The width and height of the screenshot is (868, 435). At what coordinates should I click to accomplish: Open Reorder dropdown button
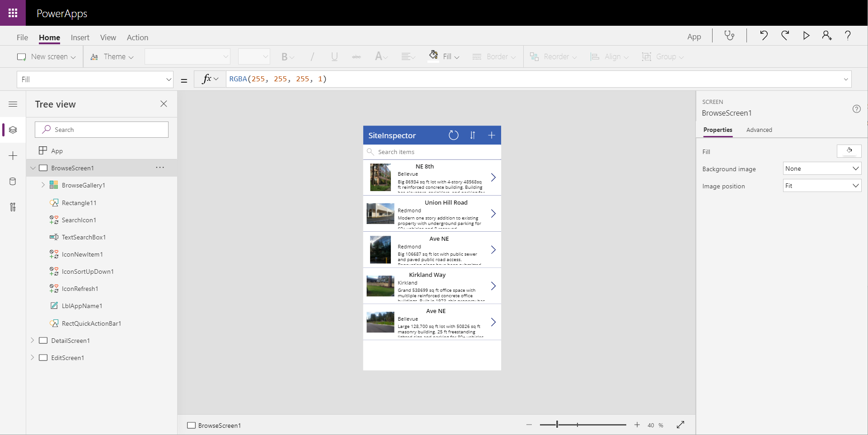(553, 57)
